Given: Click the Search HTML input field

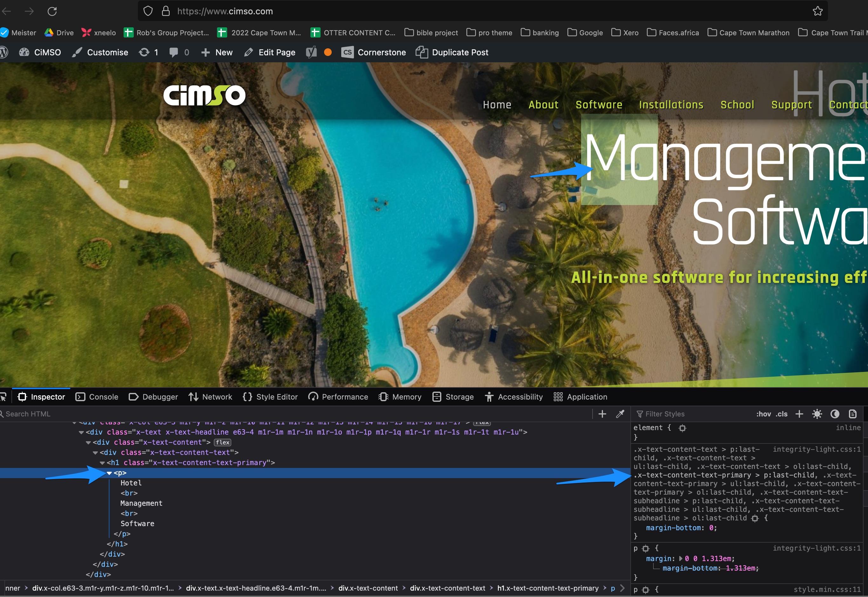Looking at the screenshot, I should tap(295, 414).
